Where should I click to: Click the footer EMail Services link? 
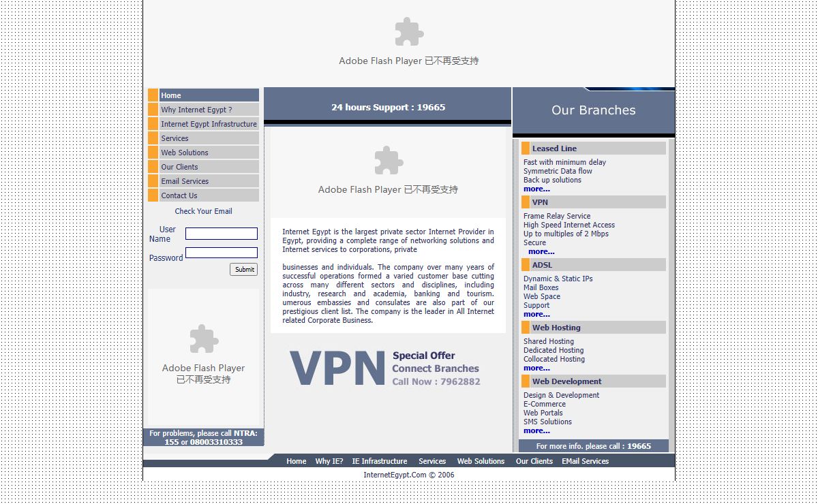point(586,461)
